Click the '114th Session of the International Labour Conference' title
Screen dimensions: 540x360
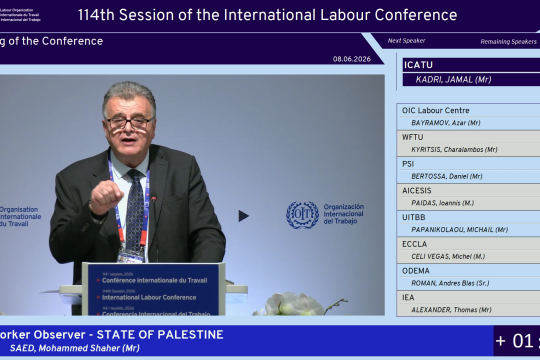click(267, 15)
